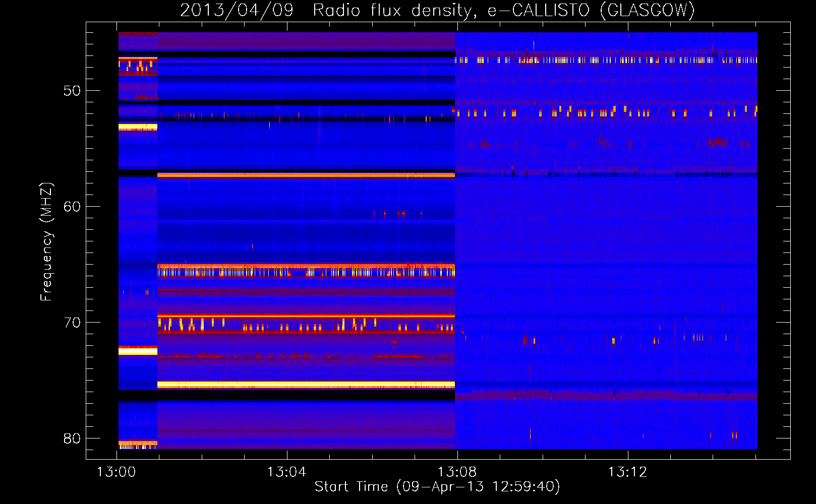Click the '13:12' time axis label
816x504 pixels.
628,472
